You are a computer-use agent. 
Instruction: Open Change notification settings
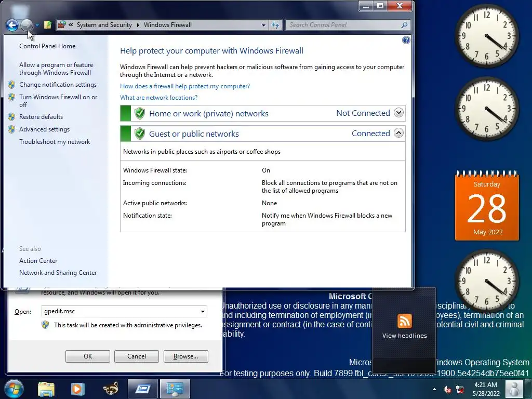58,85
